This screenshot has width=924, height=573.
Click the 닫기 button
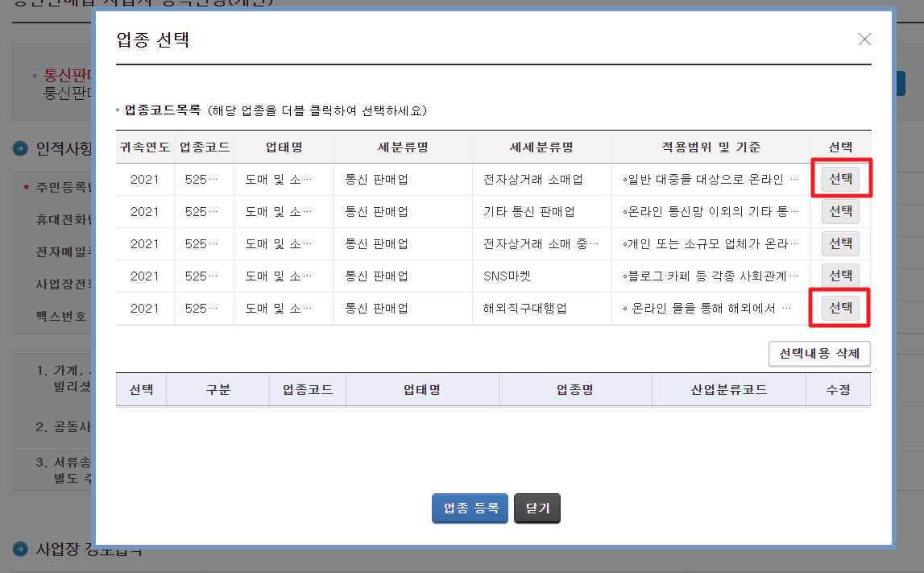(x=537, y=508)
